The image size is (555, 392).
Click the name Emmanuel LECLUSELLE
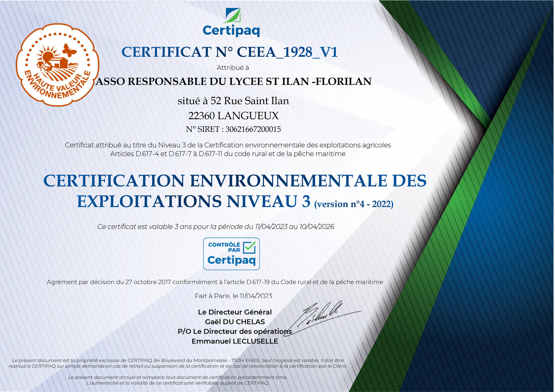(x=235, y=341)
